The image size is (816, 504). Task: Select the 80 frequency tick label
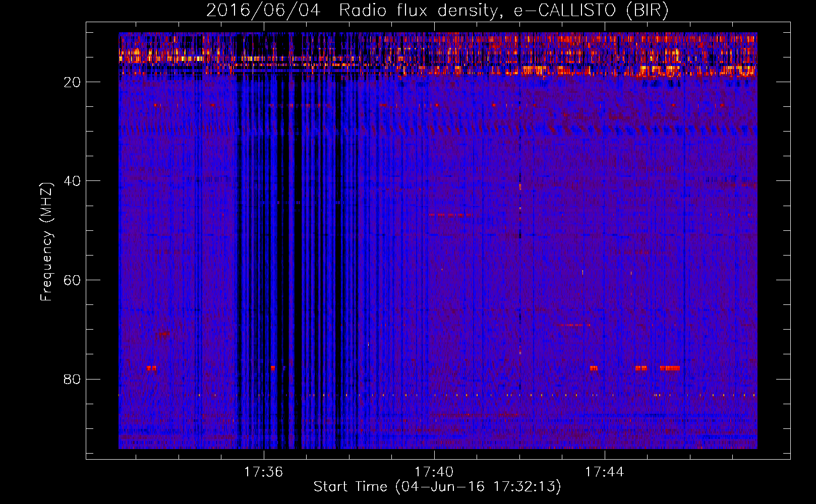point(73,379)
